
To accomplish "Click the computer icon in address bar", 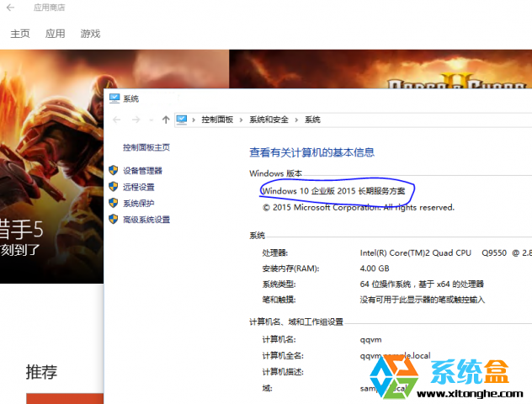I will pos(182,120).
